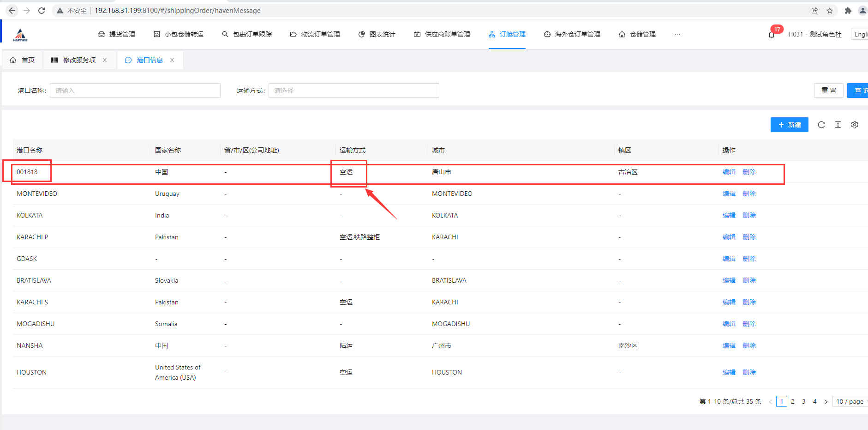Click the notification bell icon
The width and height of the screenshot is (868, 430).
click(x=772, y=35)
